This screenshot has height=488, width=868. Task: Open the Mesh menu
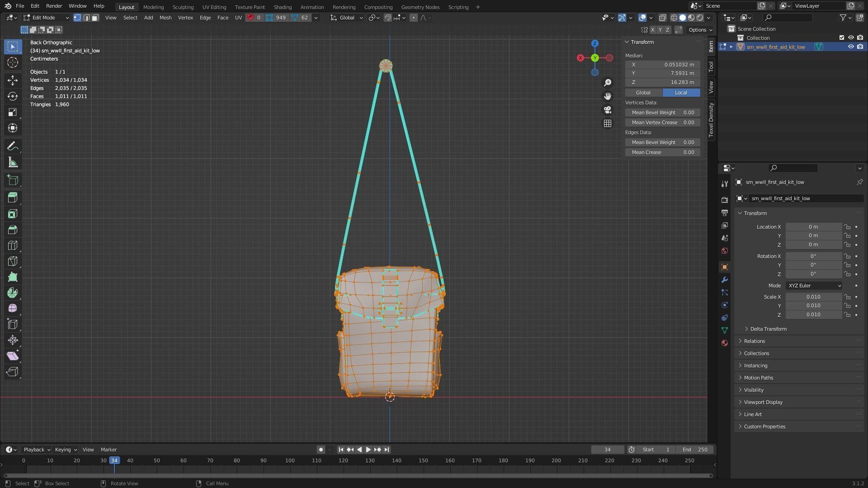pyautogui.click(x=165, y=18)
